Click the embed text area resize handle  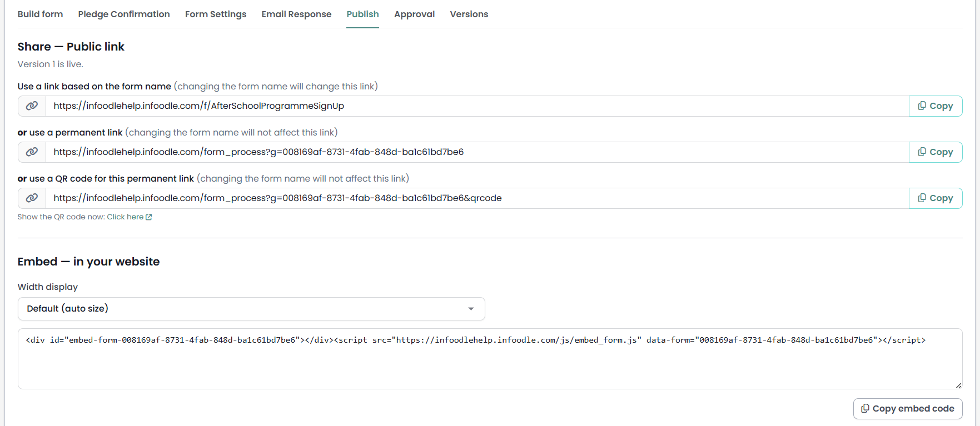tap(958, 385)
